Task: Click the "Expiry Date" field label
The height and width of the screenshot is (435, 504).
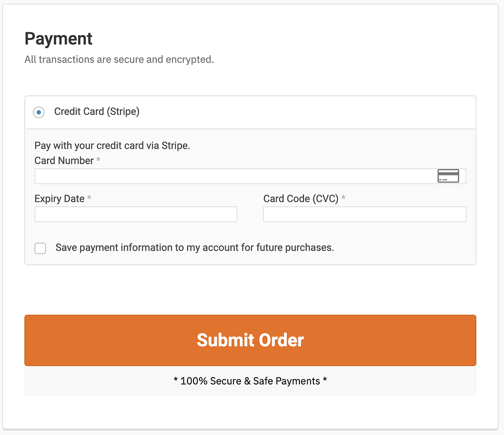Action: (59, 199)
